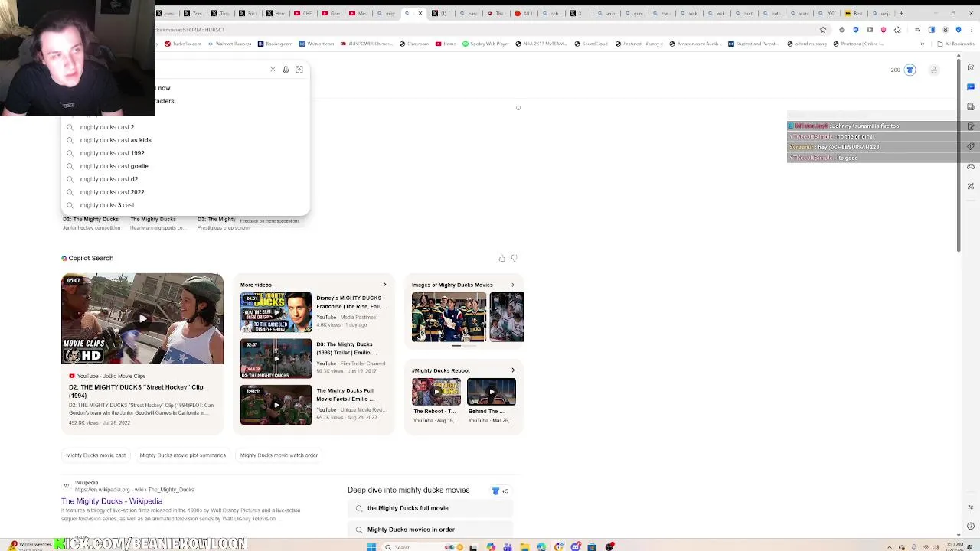Open the D2: The Mighty Ducks card
The width and height of the screenshot is (980, 551).
pyautogui.click(x=92, y=223)
